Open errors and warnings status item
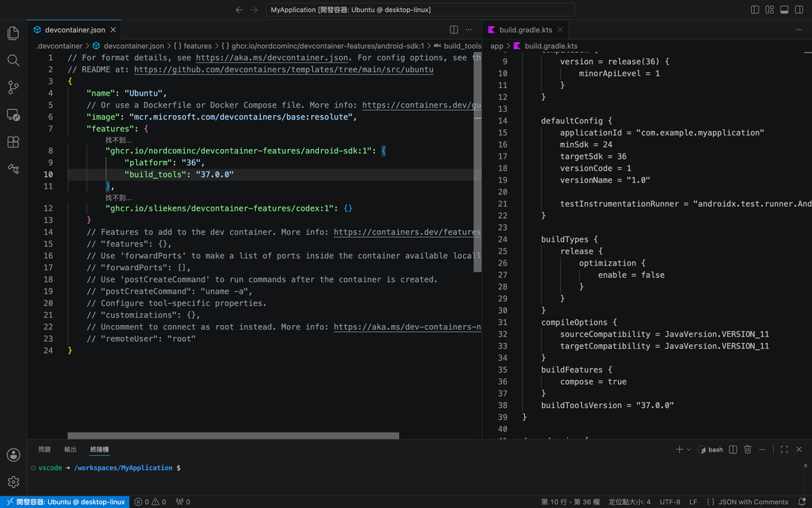The width and height of the screenshot is (812, 508). (150, 502)
